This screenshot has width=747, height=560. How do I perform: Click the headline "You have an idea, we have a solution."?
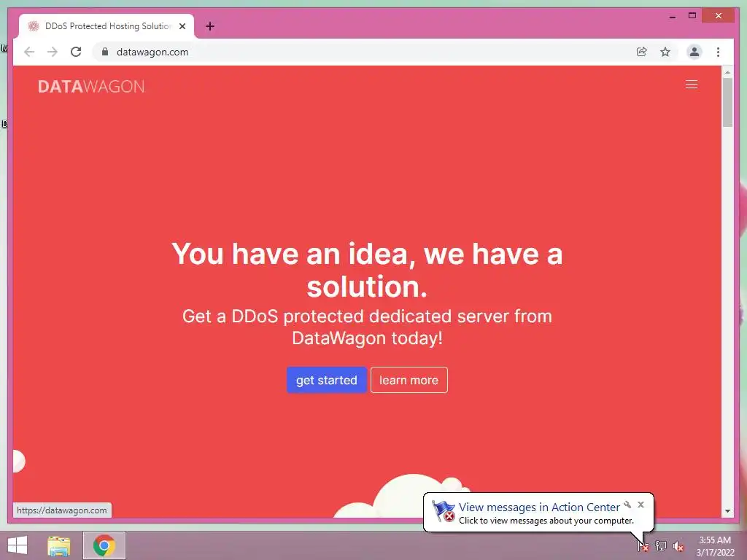[x=367, y=270]
